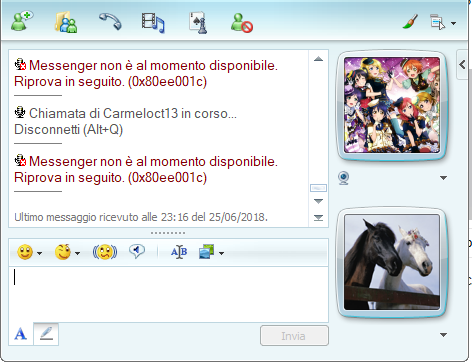Click the voice clip speech icon

(137, 252)
